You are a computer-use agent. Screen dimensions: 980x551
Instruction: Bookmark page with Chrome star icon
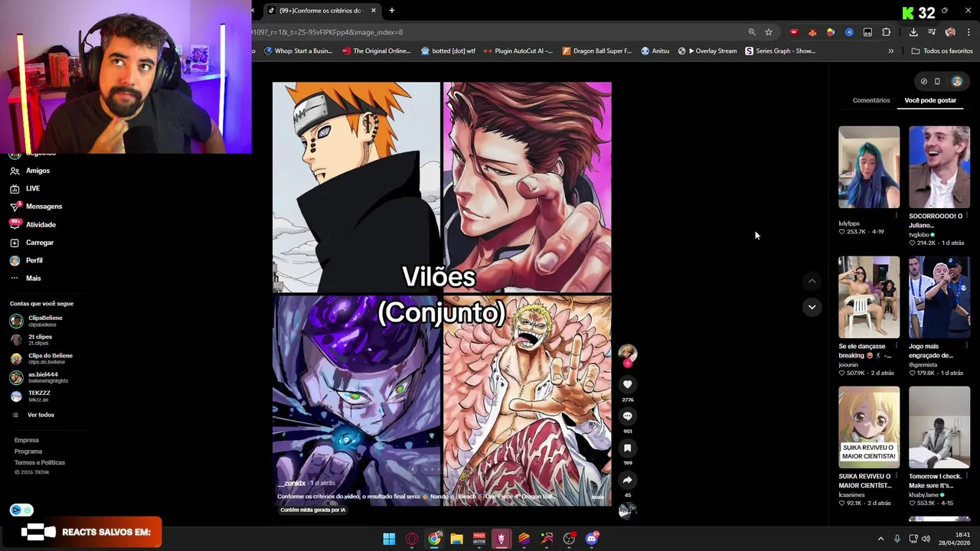click(769, 32)
